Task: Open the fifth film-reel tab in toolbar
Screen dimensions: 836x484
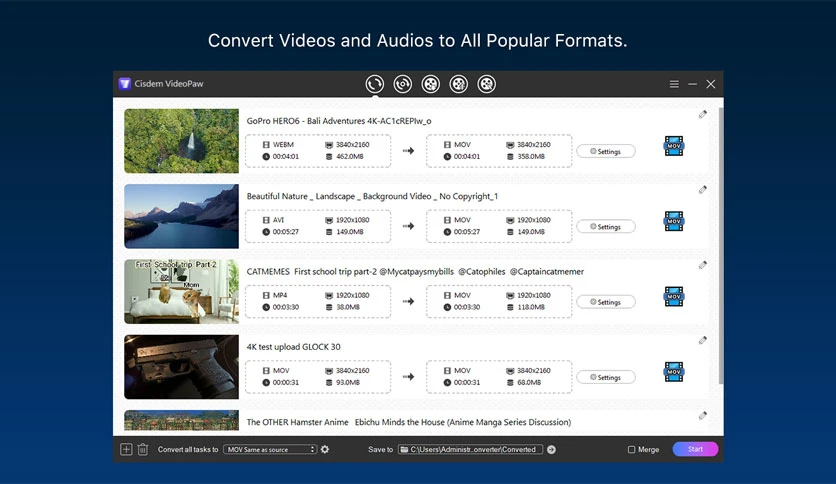Action: click(x=486, y=84)
